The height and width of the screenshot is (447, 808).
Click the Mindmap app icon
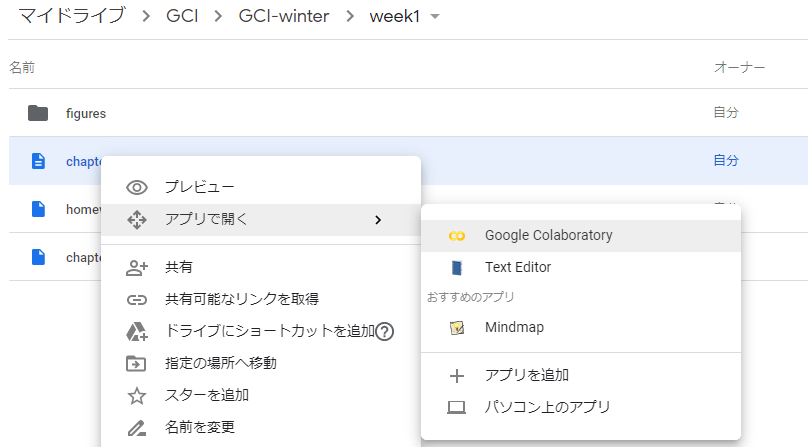coord(457,328)
